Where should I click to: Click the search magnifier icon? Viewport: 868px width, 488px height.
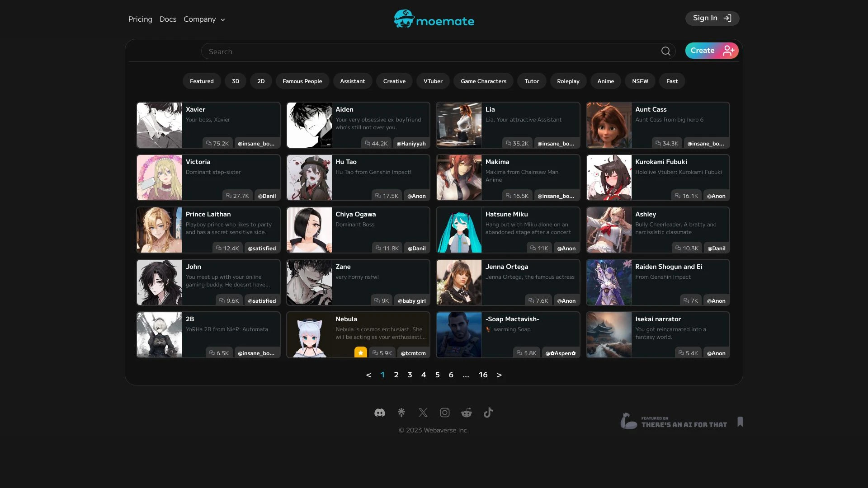pos(665,51)
